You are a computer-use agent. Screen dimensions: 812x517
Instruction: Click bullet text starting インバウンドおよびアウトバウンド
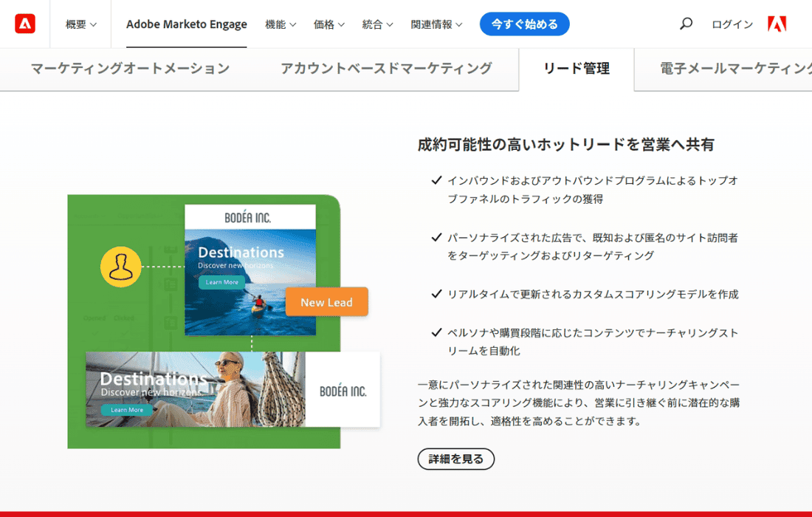593,190
